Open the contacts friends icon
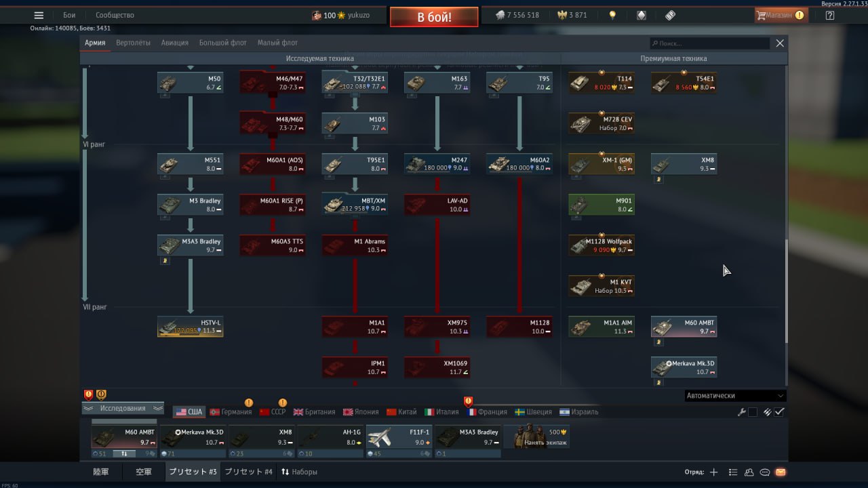The width and height of the screenshot is (868, 488). tap(749, 472)
